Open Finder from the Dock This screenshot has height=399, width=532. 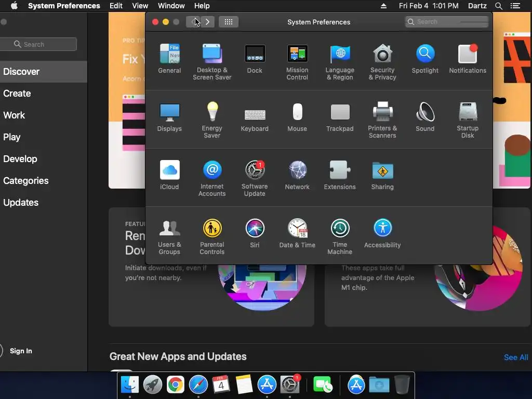click(x=129, y=385)
